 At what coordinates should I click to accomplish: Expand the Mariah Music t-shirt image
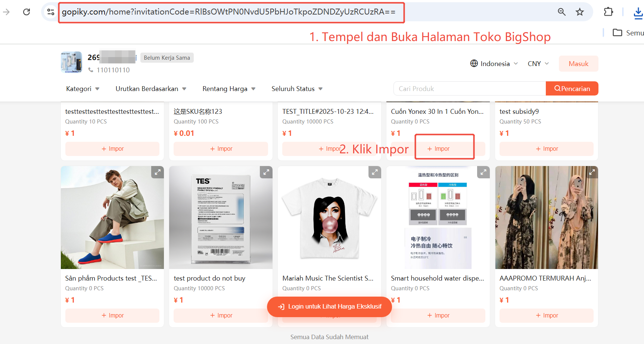[x=375, y=172]
